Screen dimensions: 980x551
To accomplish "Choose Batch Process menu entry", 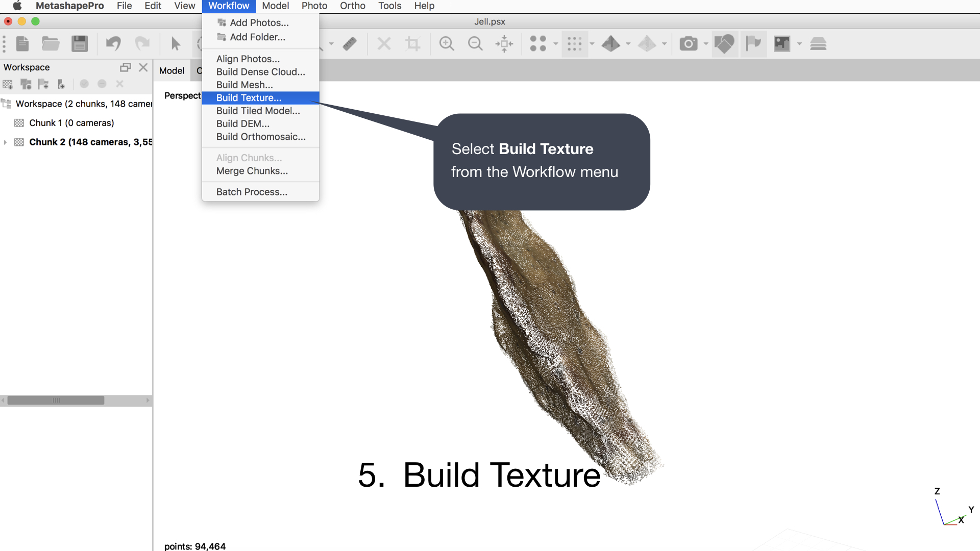I will 252,192.
